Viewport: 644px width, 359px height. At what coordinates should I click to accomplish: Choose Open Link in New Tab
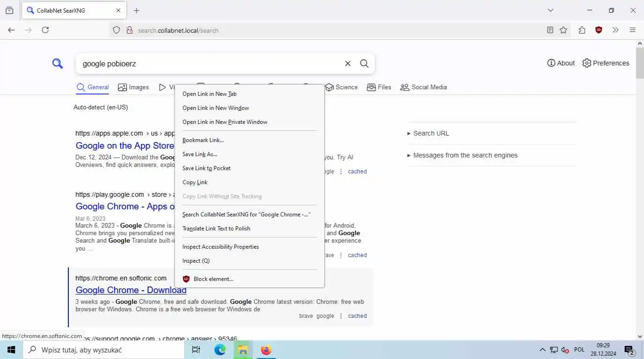tap(249, 94)
